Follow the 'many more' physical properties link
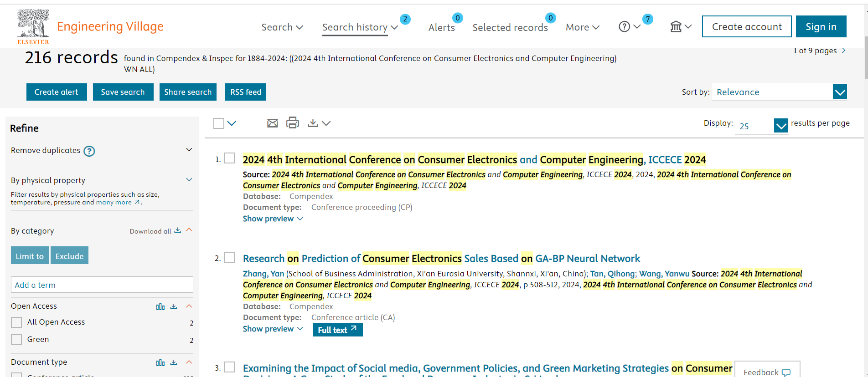The image size is (868, 377). (x=114, y=202)
